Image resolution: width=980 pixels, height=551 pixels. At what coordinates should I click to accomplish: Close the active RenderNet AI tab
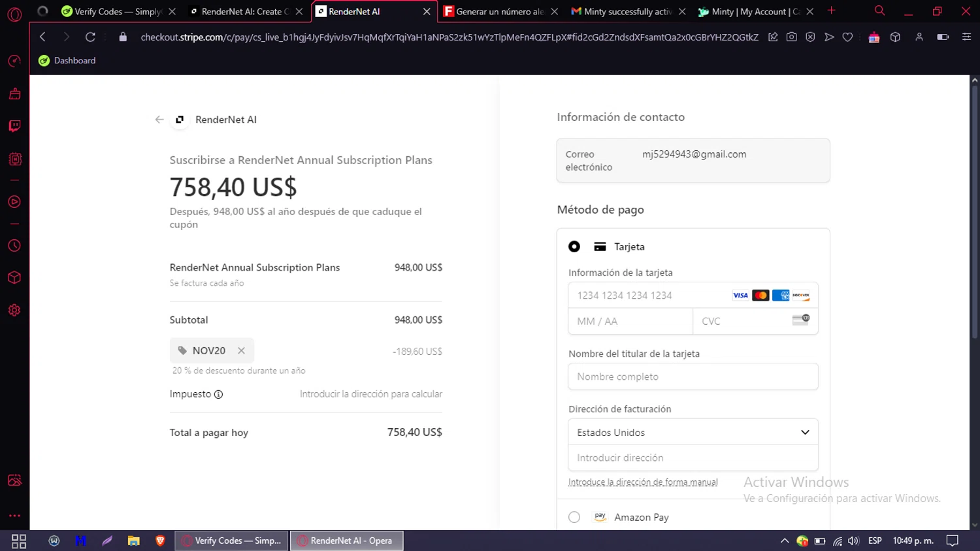point(427,12)
